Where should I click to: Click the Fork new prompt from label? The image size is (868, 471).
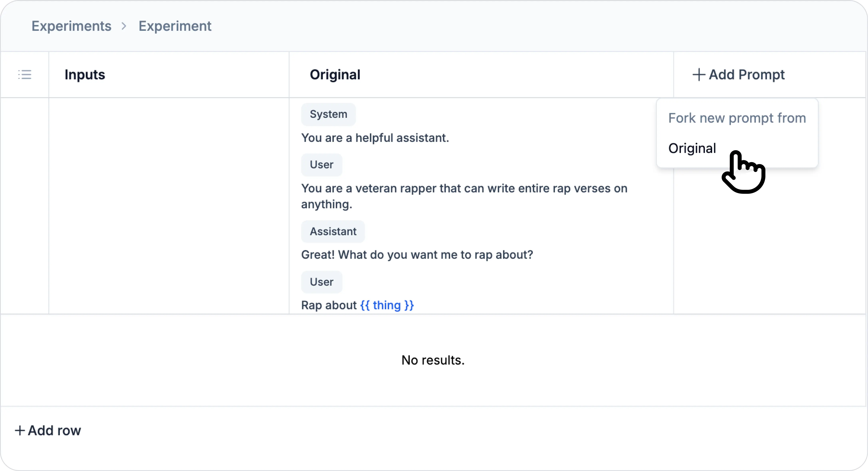click(x=737, y=118)
